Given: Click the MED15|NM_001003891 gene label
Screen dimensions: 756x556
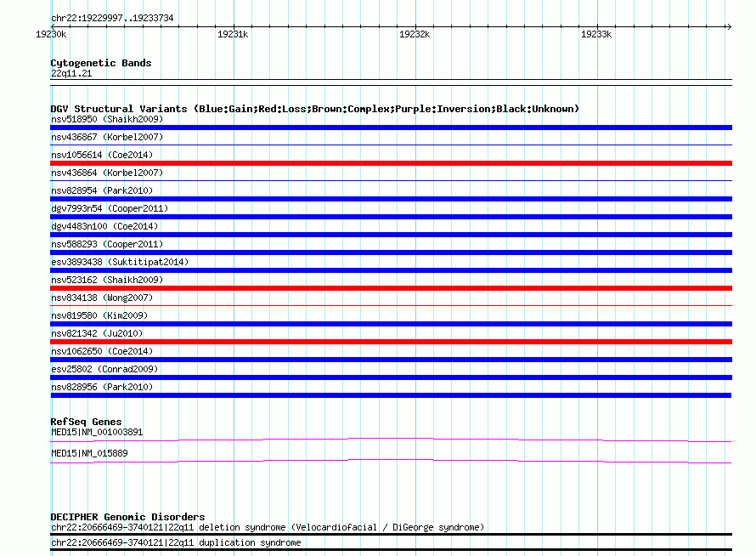Looking at the screenshot, I should [97, 432].
